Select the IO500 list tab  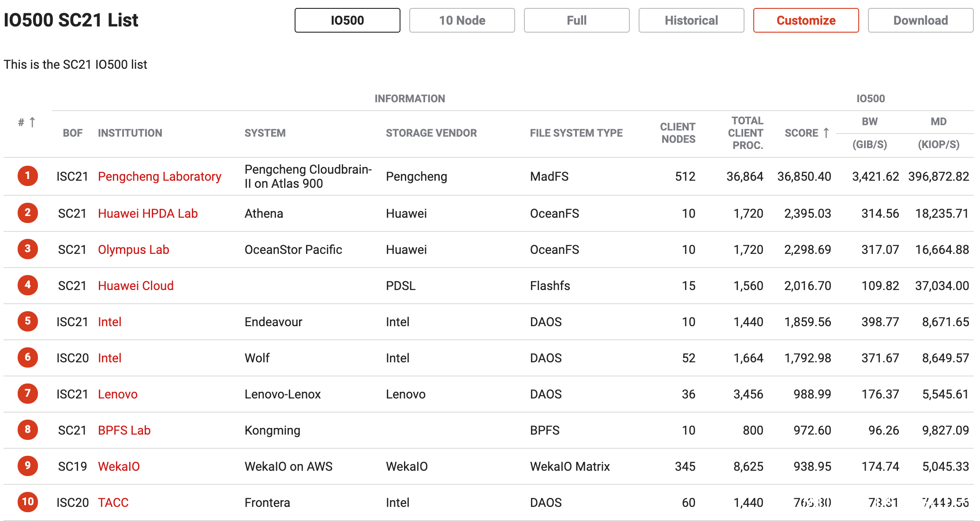[347, 20]
